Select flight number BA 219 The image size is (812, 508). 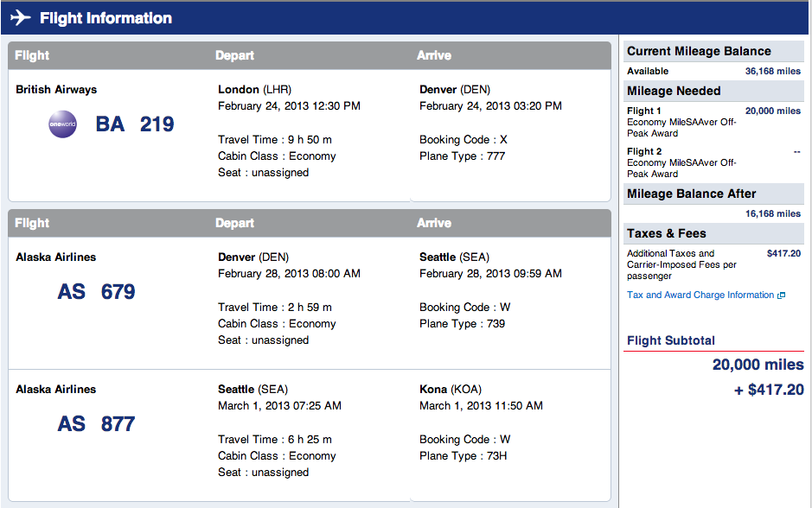pyautogui.click(x=135, y=124)
